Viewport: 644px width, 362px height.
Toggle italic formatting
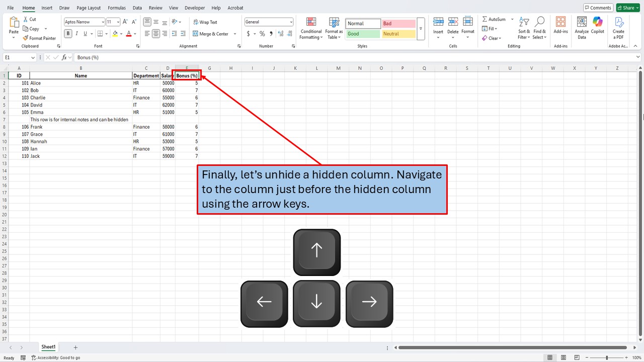pos(76,33)
